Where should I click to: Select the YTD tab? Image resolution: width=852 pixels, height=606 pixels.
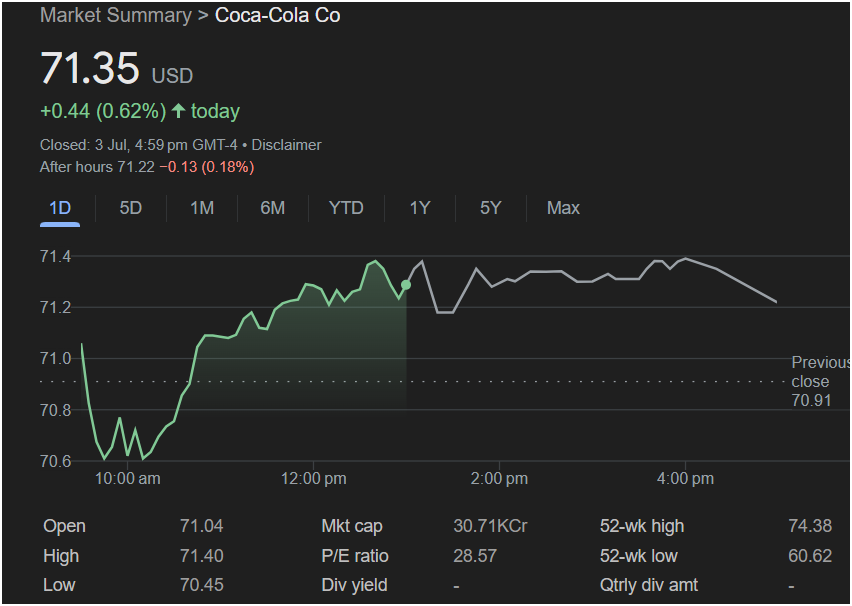[x=346, y=208]
